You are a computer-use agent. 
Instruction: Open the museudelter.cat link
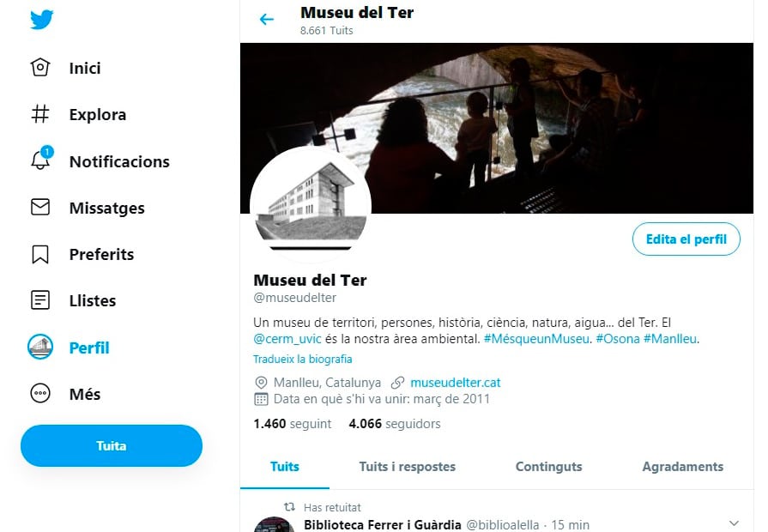coord(456,383)
